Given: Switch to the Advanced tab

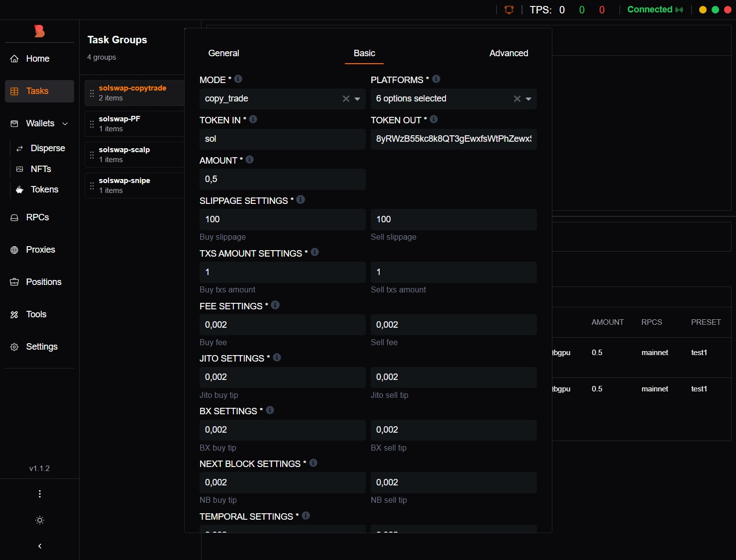Looking at the screenshot, I should 508,53.
